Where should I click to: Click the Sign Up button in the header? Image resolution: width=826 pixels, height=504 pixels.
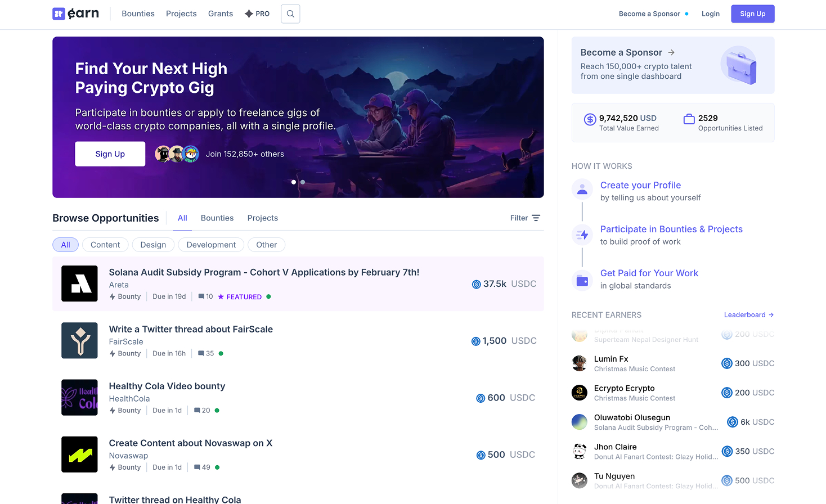tap(753, 14)
